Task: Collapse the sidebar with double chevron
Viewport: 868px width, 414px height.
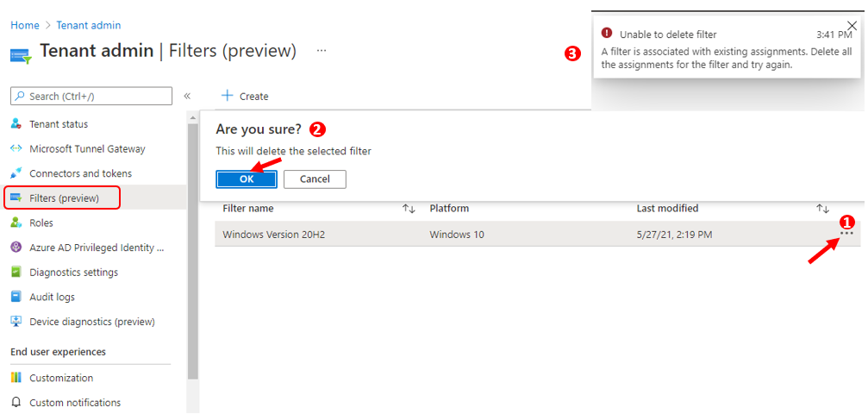Action: [187, 96]
